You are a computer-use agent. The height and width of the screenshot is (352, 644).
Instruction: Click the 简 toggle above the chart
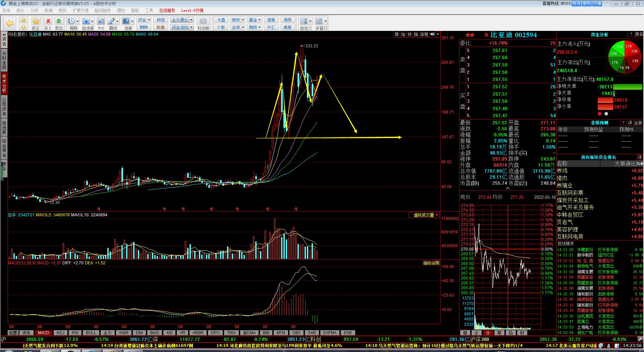396,34
